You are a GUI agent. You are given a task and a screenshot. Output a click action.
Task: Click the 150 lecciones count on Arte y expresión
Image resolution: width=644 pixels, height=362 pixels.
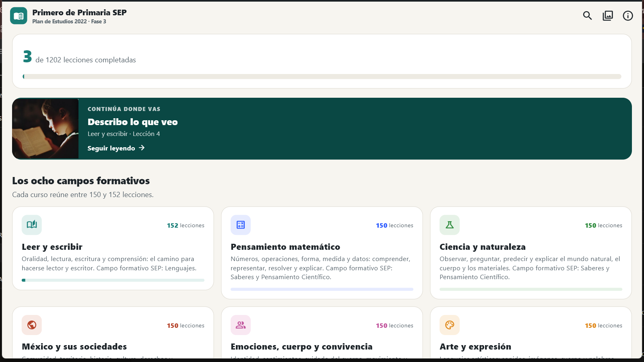tap(603, 326)
